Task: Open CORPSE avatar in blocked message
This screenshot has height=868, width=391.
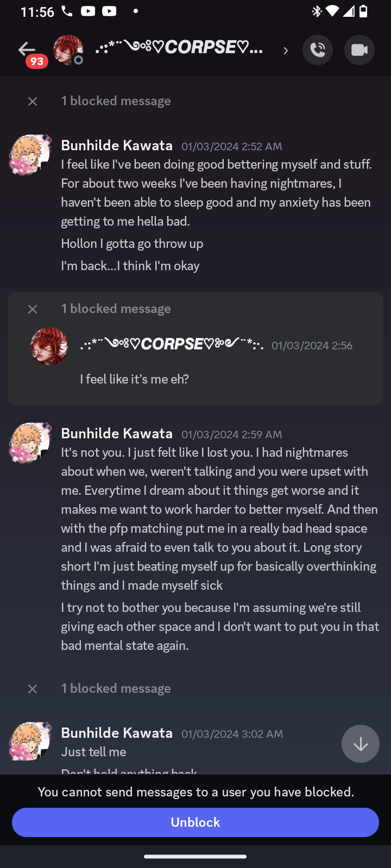Action: coord(49,346)
